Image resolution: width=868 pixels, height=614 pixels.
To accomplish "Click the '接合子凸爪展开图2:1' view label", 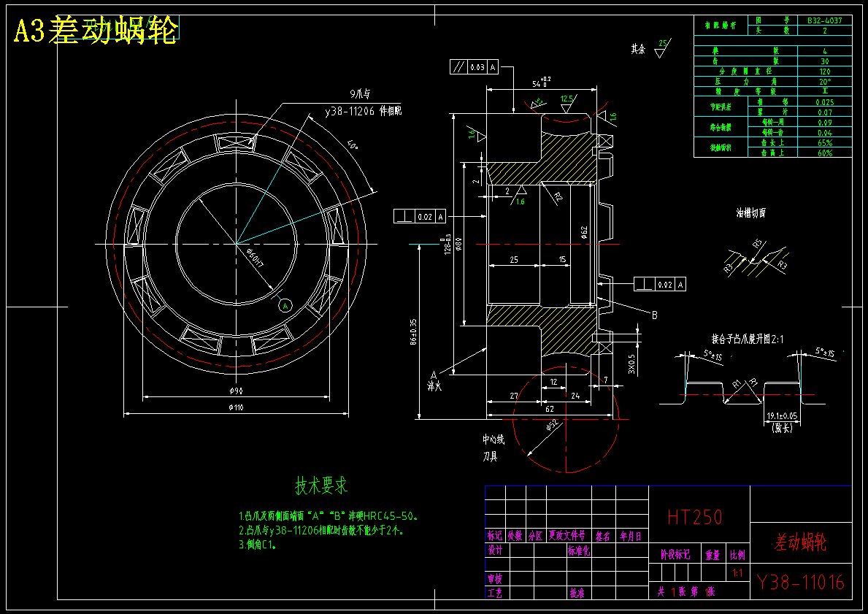I will pos(748,339).
